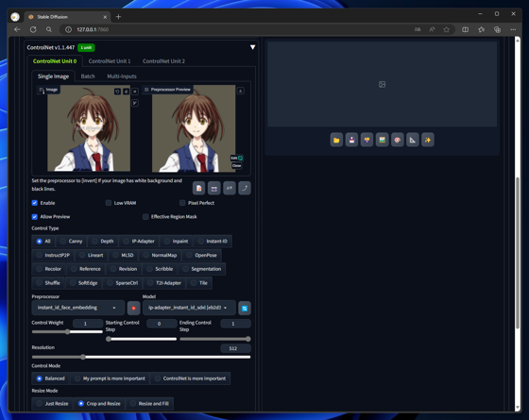This screenshot has width=529, height=420.
Task: Choose the Tile control type
Action: (x=199, y=283)
